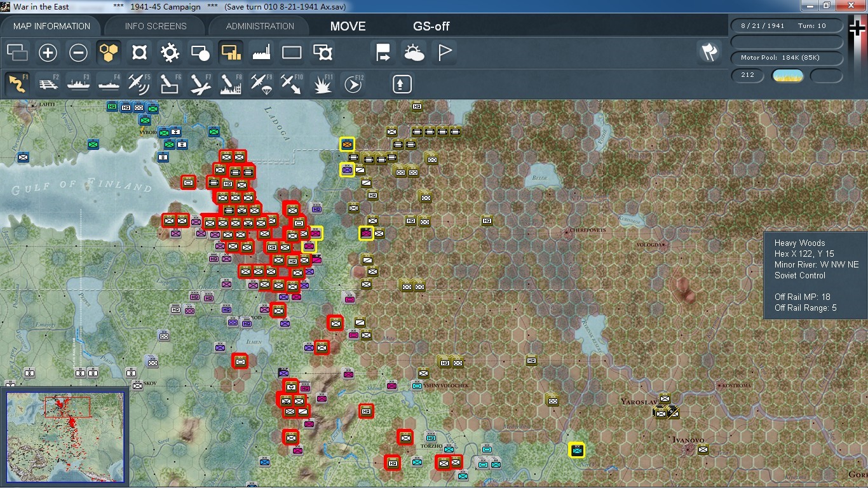Click the weather indicator wheat field icon
The image size is (868, 488).
coord(787,76)
